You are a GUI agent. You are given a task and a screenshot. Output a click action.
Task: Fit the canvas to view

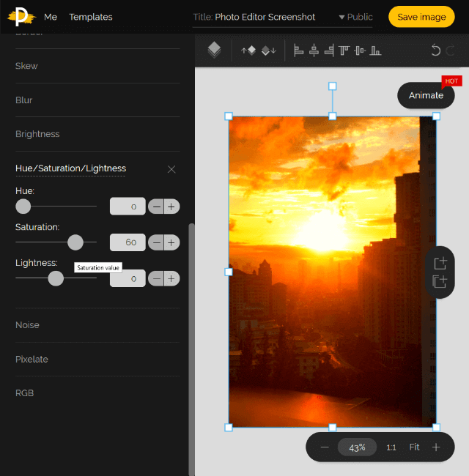pos(414,447)
